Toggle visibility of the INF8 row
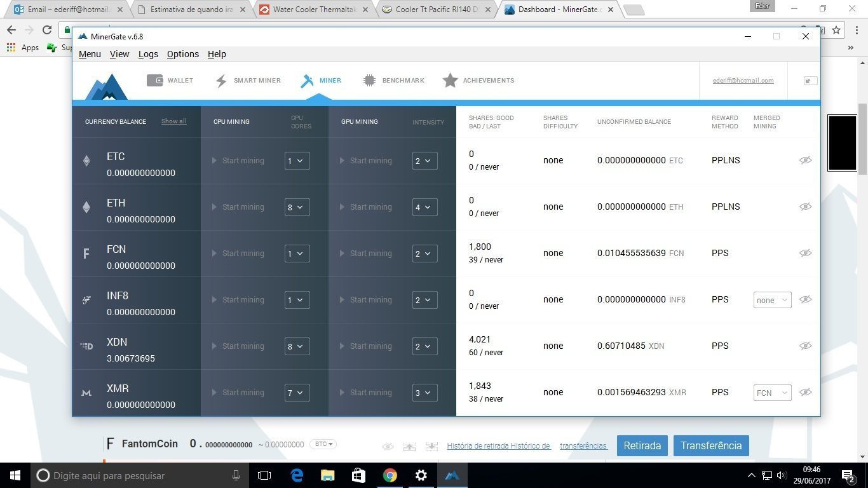Viewport: 868px width, 488px height. [x=805, y=299]
